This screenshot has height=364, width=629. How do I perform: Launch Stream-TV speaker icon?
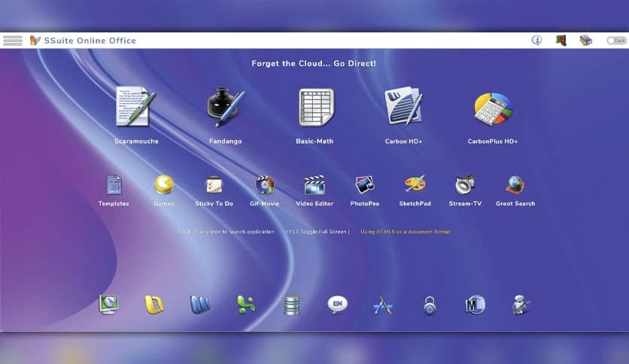pos(465,185)
